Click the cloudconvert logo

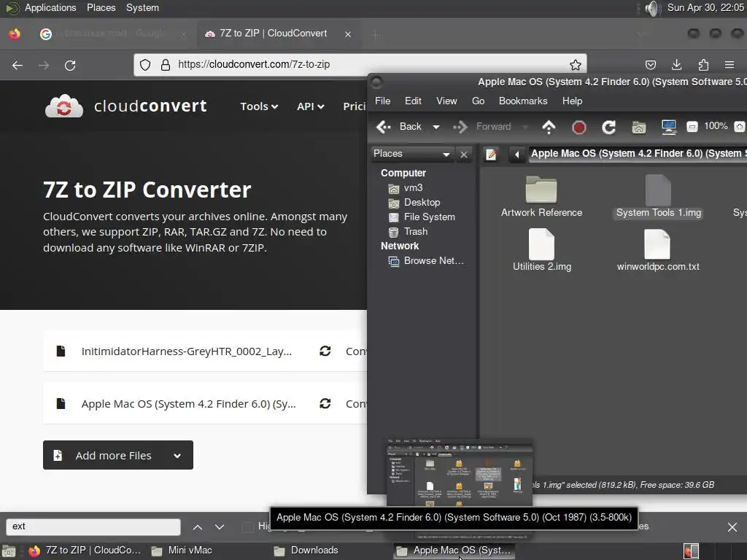(x=126, y=106)
